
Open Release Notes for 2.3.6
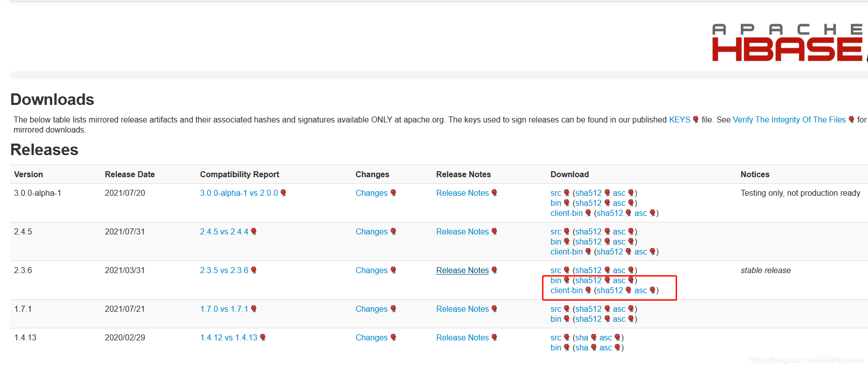(x=462, y=270)
